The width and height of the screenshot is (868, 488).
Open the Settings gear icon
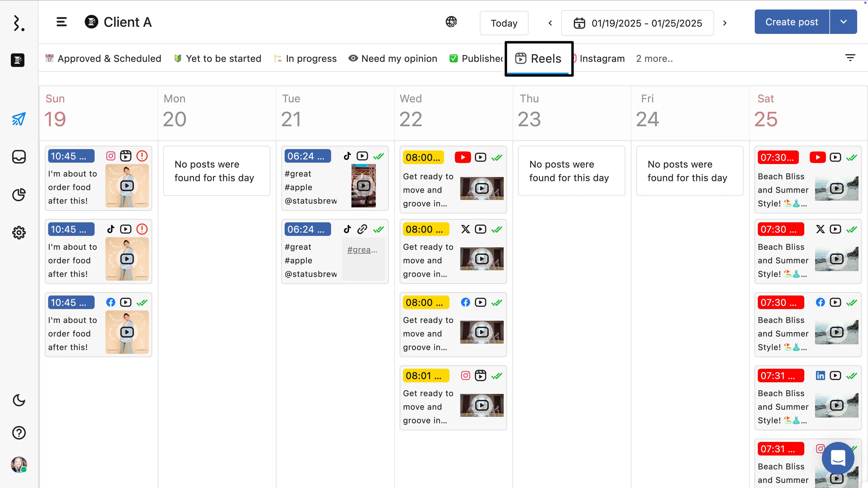[19, 232]
